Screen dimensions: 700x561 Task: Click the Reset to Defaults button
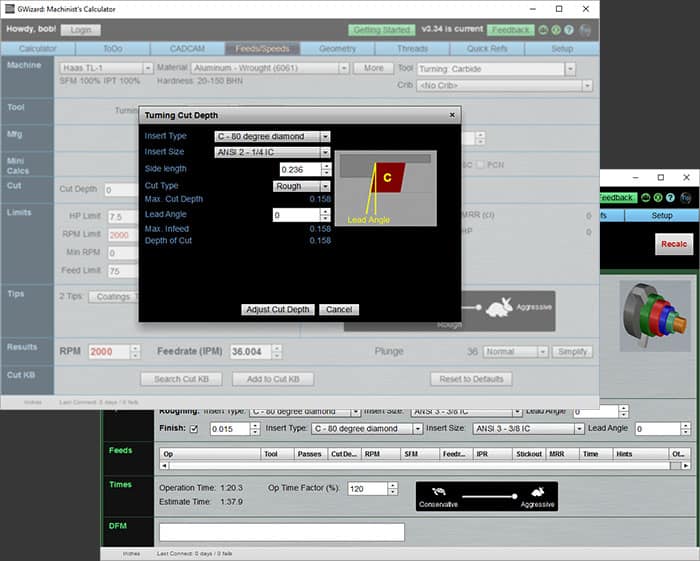click(471, 379)
